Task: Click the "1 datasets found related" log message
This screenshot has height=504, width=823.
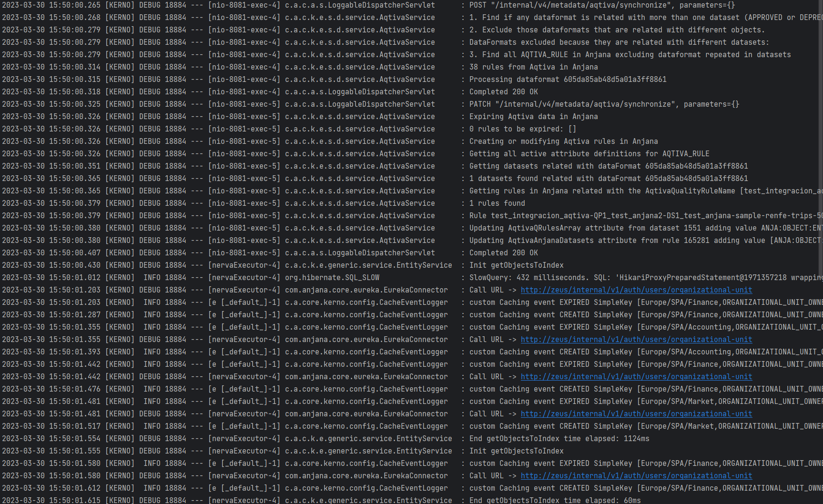Action: pos(608,179)
